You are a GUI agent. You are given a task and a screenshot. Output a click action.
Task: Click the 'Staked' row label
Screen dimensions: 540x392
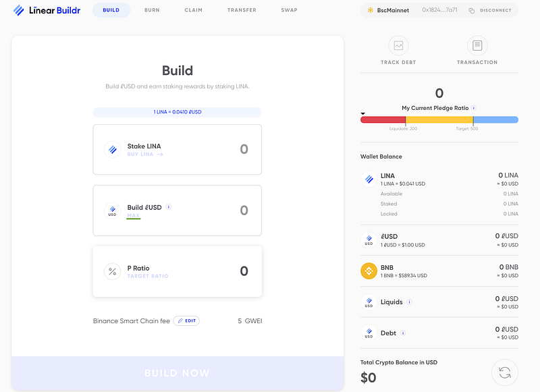click(389, 204)
